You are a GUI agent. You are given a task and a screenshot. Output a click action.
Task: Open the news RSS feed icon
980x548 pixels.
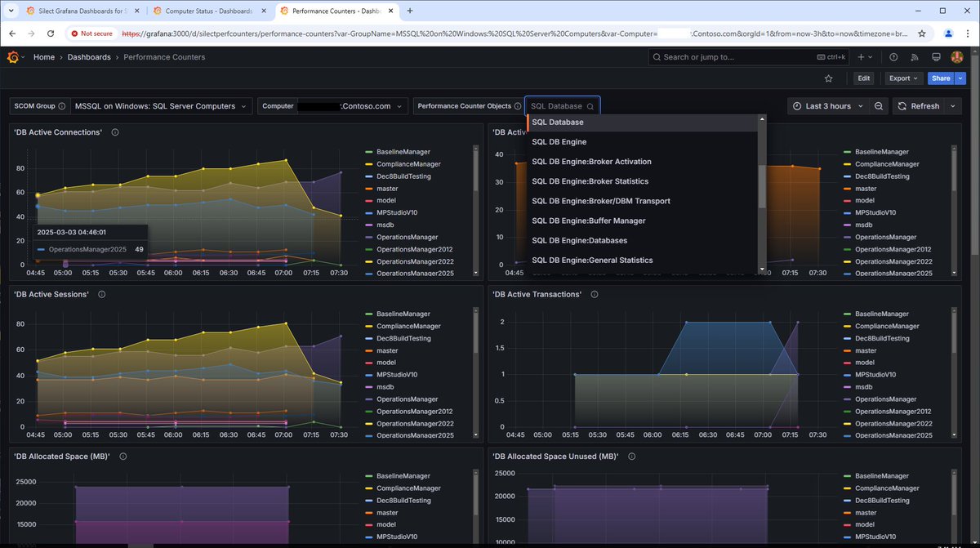click(915, 57)
